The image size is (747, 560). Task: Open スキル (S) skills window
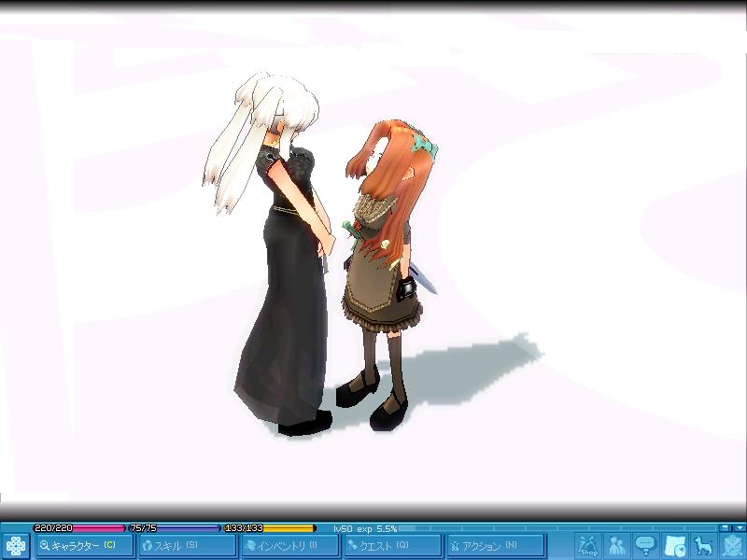point(184,545)
